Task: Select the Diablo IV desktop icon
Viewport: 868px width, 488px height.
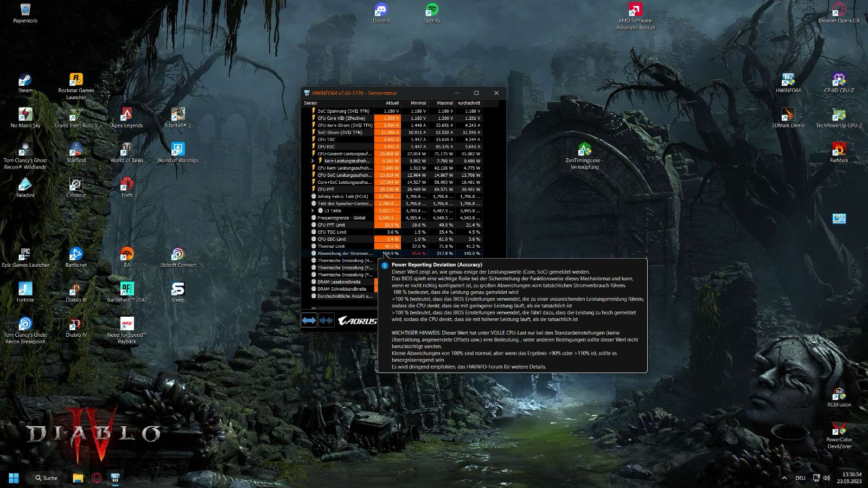Action: (x=76, y=327)
